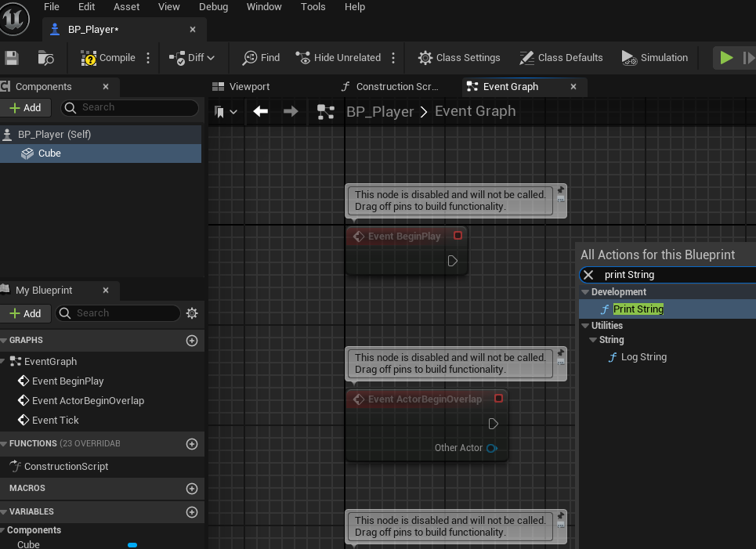
Task: Toggle Hide Unrelated nodes
Action: point(338,58)
